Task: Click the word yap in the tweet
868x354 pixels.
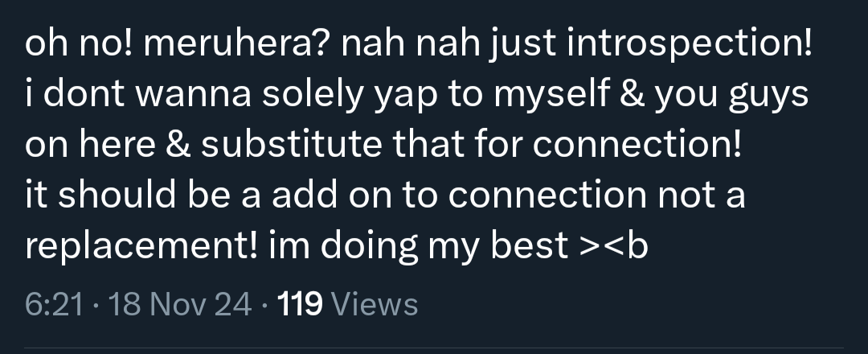Action: point(406,97)
